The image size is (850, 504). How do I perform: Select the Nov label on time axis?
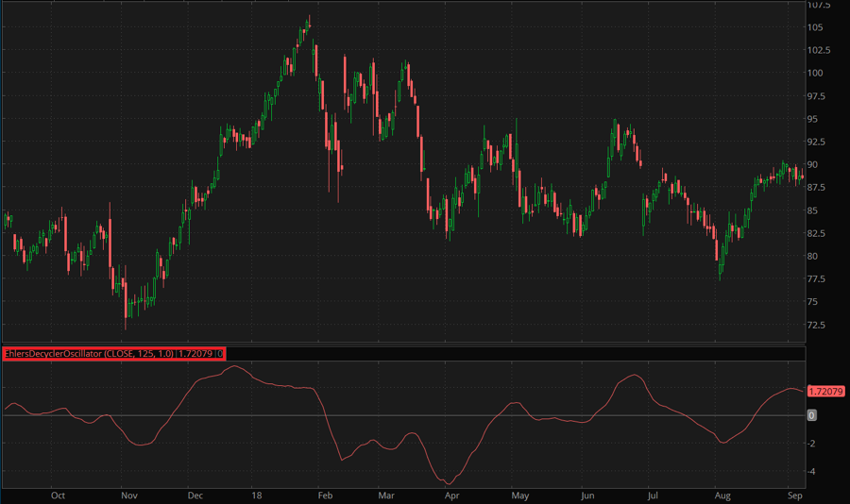tap(128, 494)
